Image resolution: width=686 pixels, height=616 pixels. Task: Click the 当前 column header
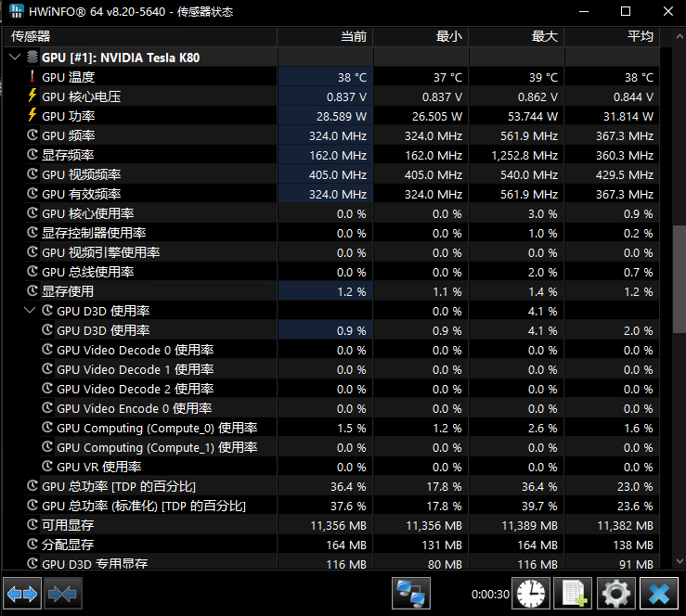pos(353,37)
